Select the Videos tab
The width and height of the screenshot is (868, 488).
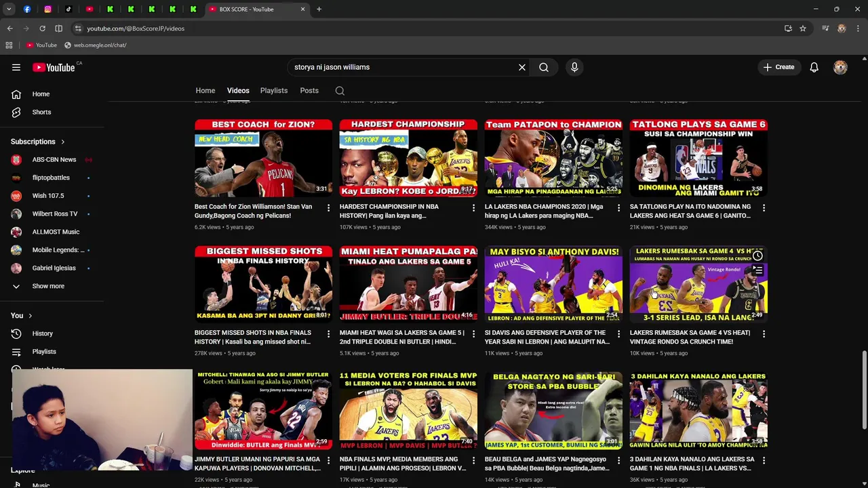(238, 91)
